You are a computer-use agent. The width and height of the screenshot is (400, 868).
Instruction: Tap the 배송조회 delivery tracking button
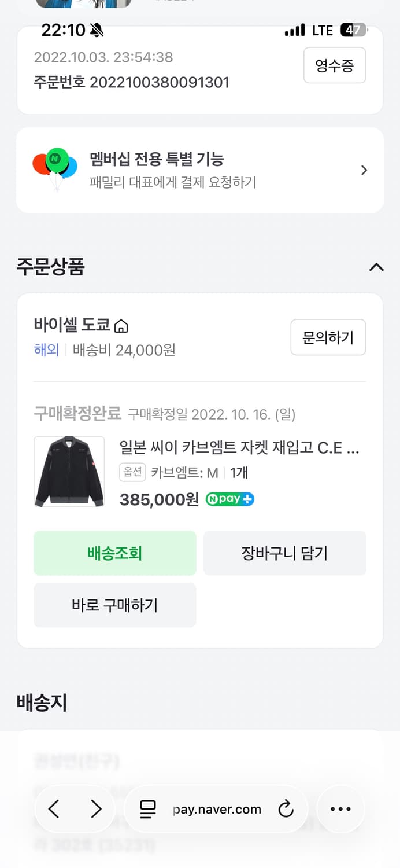point(114,553)
